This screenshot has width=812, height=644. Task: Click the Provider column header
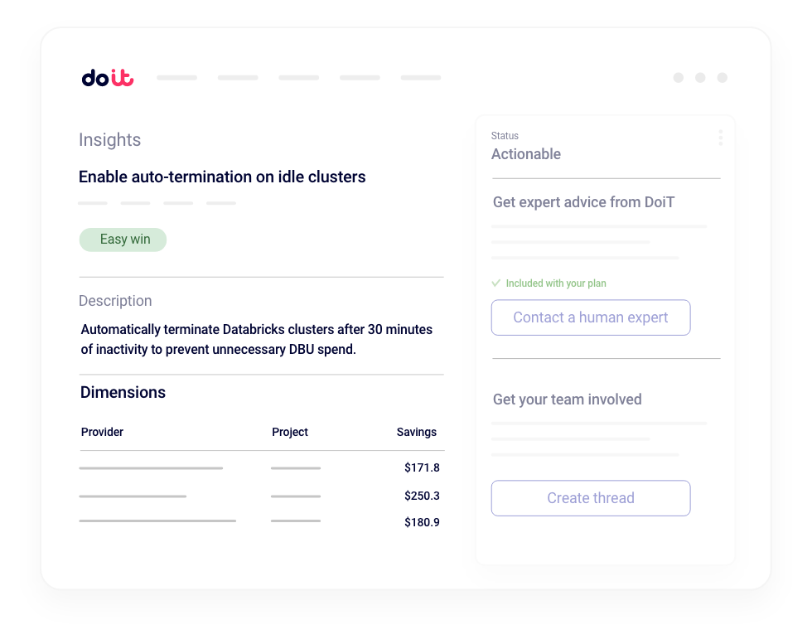(102, 432)
